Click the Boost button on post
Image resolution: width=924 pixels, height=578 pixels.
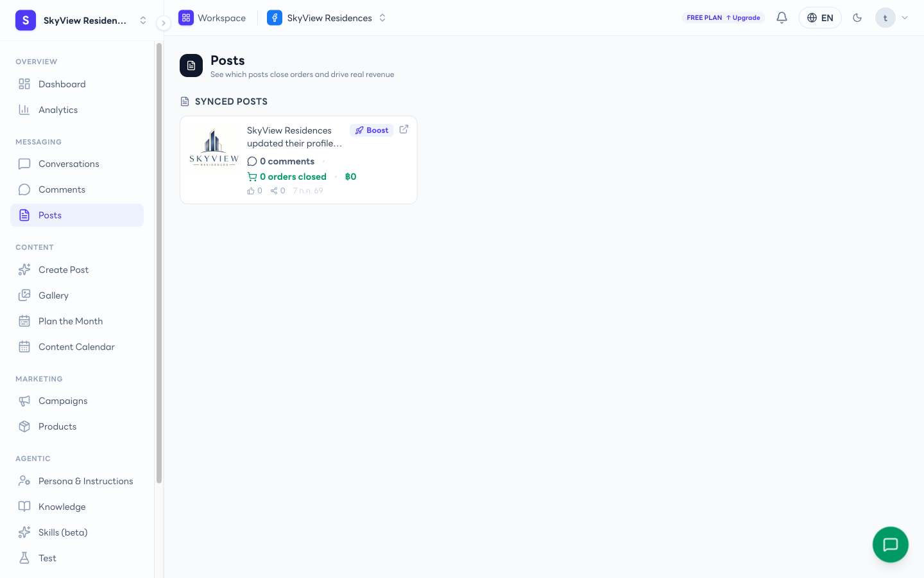372,130
